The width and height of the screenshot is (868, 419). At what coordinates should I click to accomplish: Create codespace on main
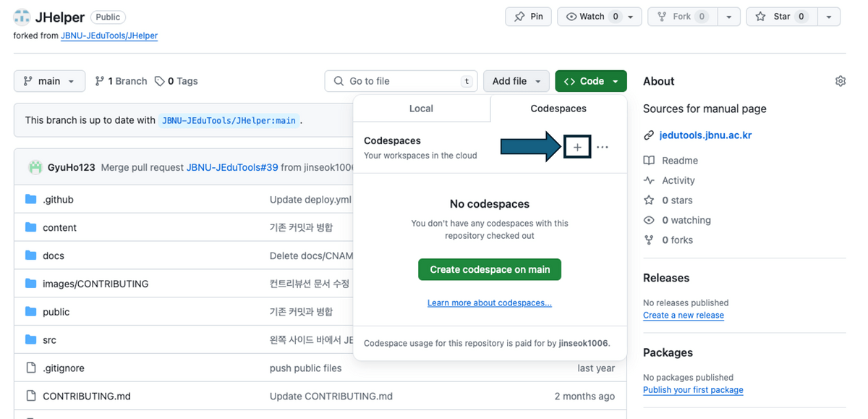pos(489,269)
